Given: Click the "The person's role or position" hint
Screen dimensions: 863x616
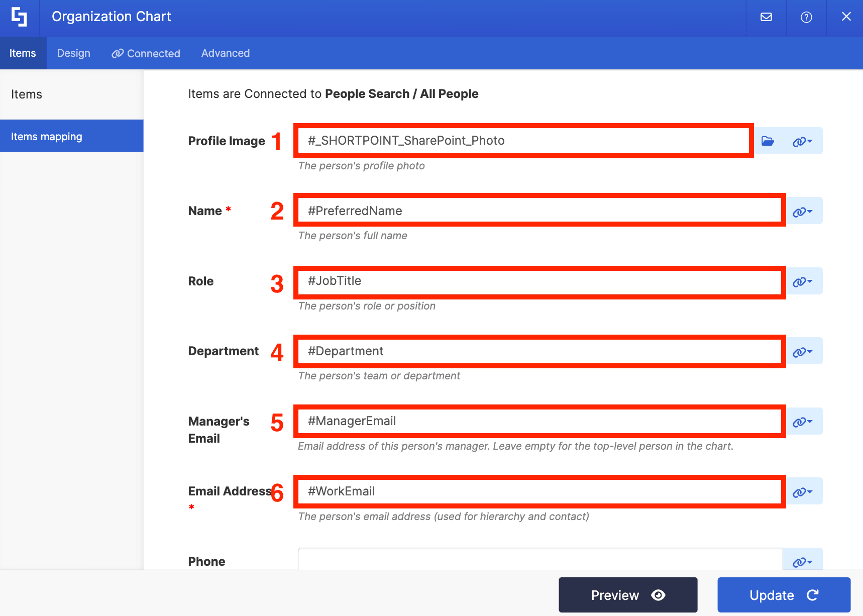Looking at the screenshot, I should [x=367, y=306].
